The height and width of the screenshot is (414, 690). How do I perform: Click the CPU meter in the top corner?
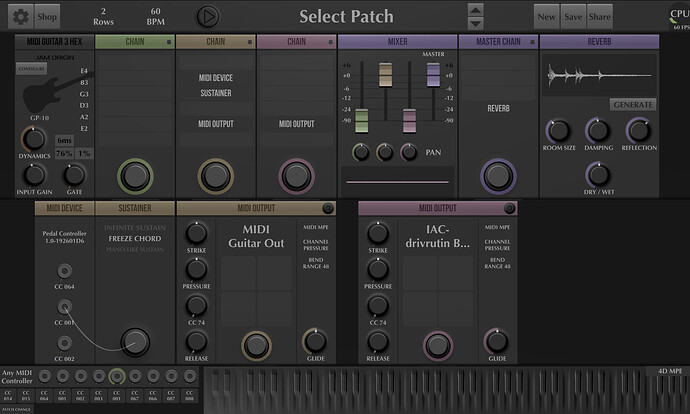[679, 16]
